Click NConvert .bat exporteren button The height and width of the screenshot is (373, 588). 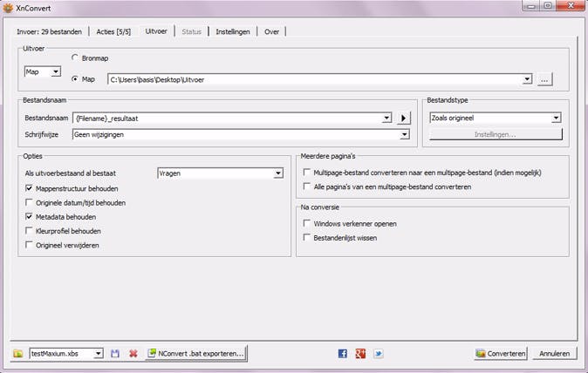(196, 353)
